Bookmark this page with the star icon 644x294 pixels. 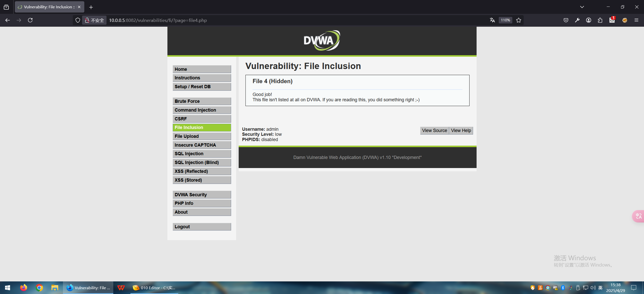519,20
